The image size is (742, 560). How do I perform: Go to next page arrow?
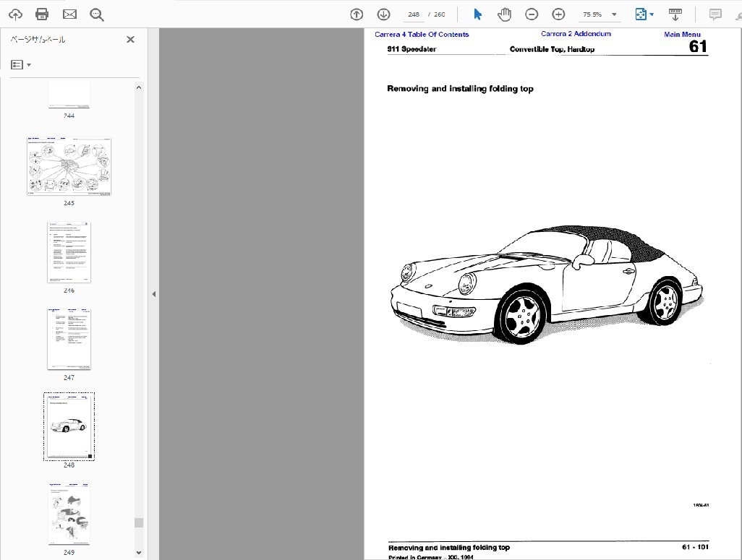pos(384,14)
